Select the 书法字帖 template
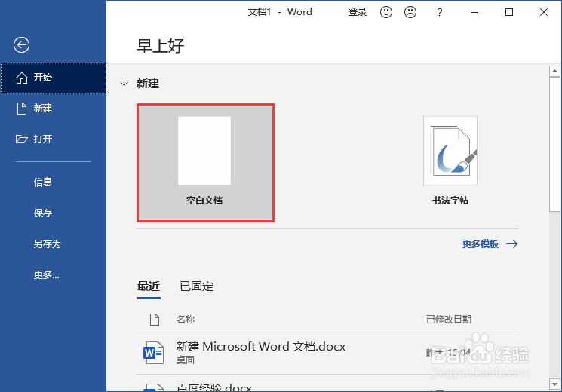The height and width of the screenshot is (392, 562). [x=450, y=161]
